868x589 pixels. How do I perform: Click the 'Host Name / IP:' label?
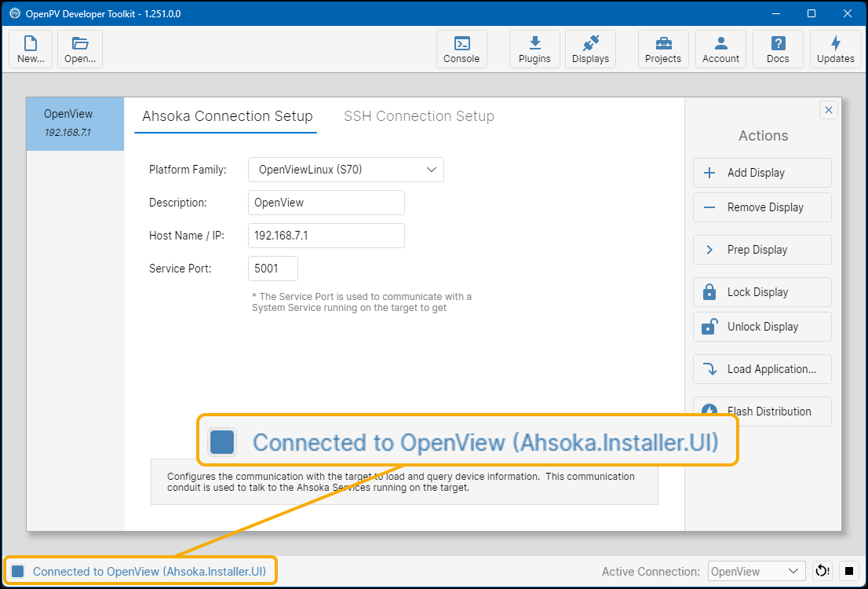click(x=187, y=236)
